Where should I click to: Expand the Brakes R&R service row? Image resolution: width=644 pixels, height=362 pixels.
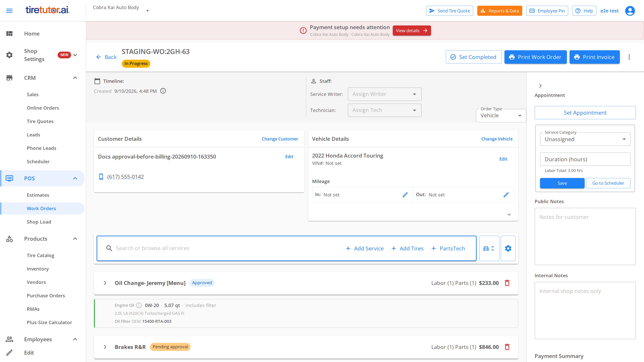[x=105, y=347]
